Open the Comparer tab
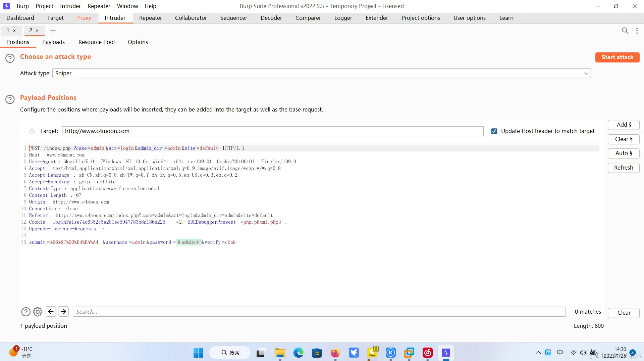The width and height of the screenshot is (644, 361). coord(308,18)
